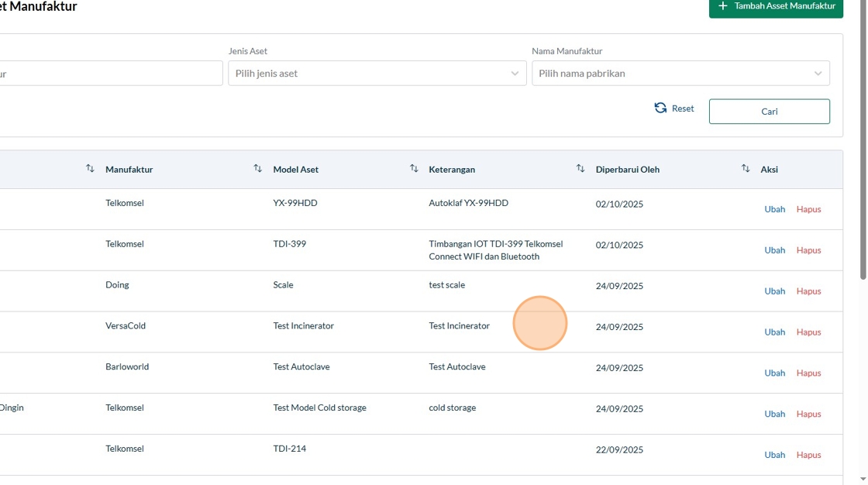Remove the Test Model Cold storage row

(808, 414)
